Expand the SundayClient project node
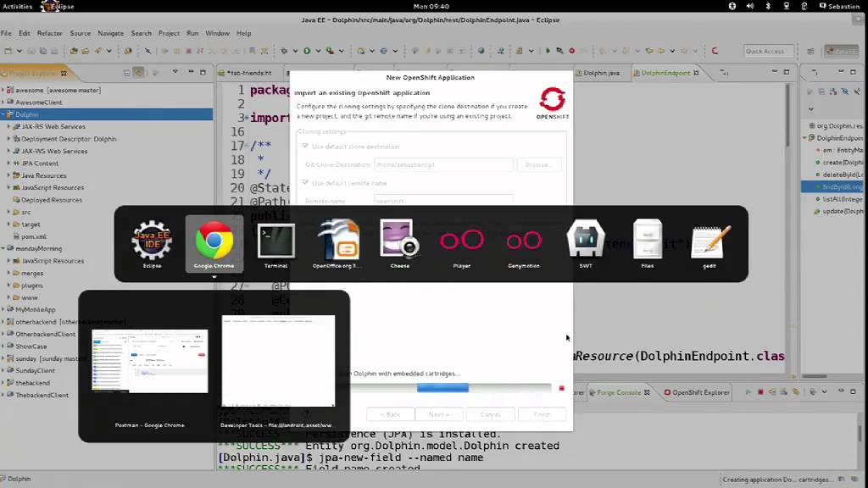The width and height of the screenshot is (868, 488). [3, 370]
